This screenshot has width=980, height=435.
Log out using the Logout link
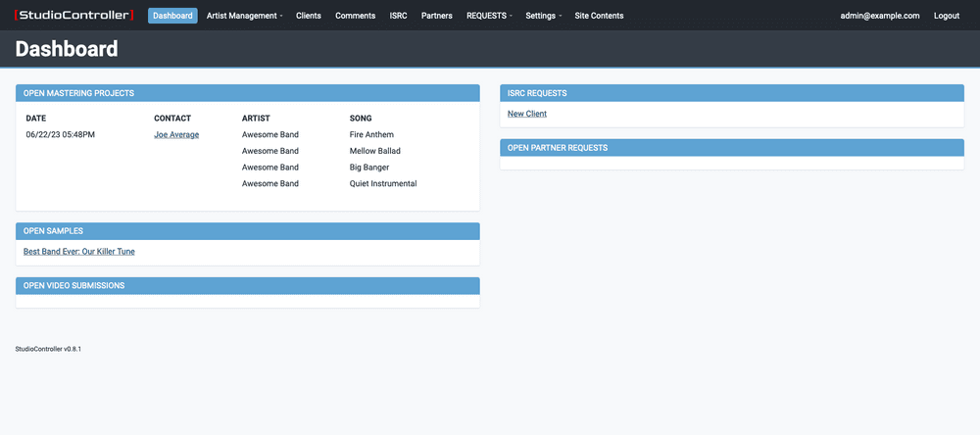click(x=947, y=16)
